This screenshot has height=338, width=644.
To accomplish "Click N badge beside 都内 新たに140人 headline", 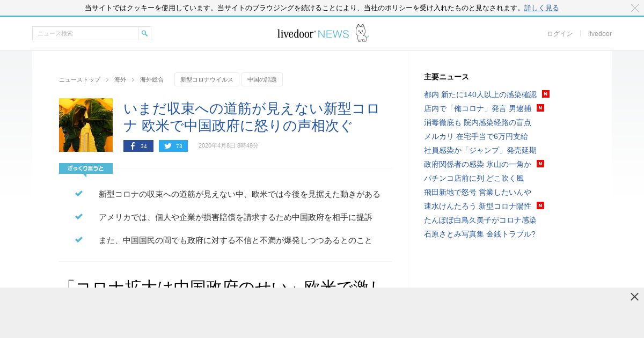I will coord(546,94).
